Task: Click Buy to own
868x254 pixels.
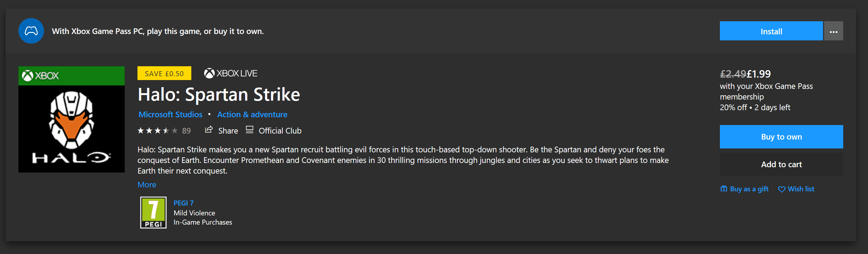Action: 781,137
